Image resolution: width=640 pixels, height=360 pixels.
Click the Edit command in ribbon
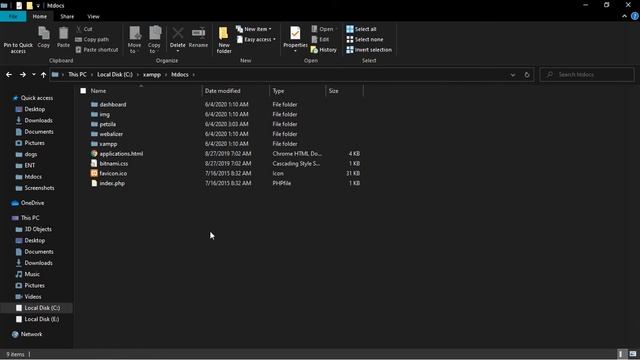click(320, 40)
